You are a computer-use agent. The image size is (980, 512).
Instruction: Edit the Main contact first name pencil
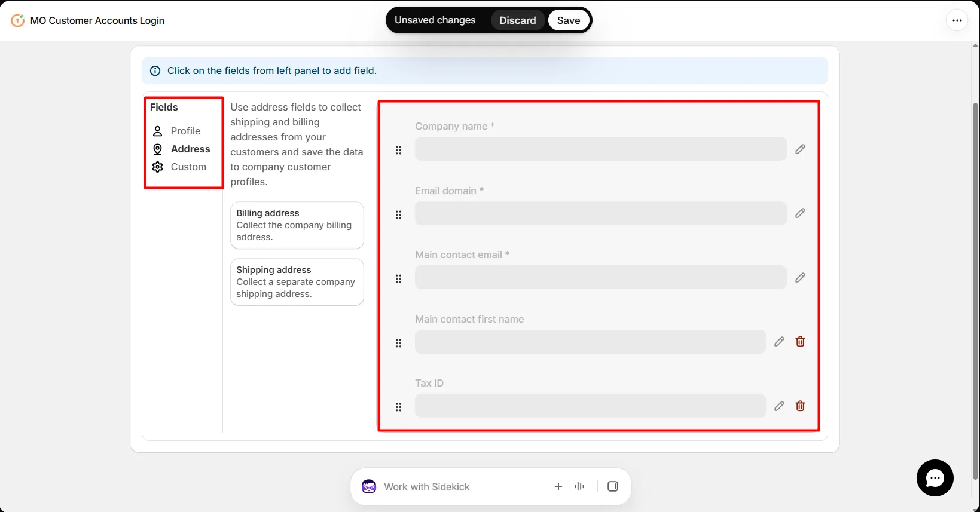click(779, 342)
